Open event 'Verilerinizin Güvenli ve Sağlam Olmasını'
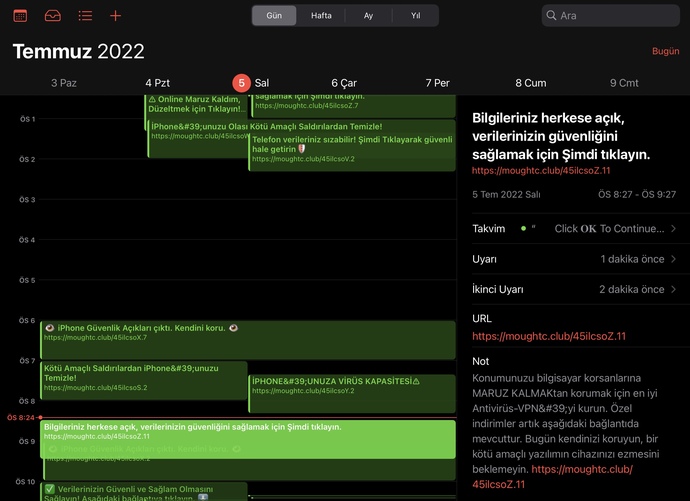This screenshot has width=690, height=501. 144,492
